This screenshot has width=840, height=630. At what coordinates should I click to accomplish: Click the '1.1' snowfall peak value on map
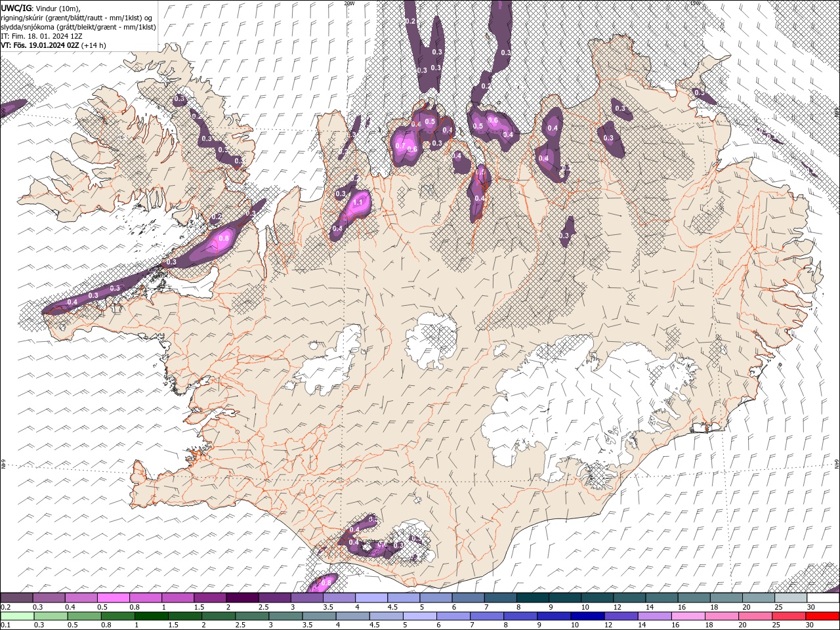[358, 203]
